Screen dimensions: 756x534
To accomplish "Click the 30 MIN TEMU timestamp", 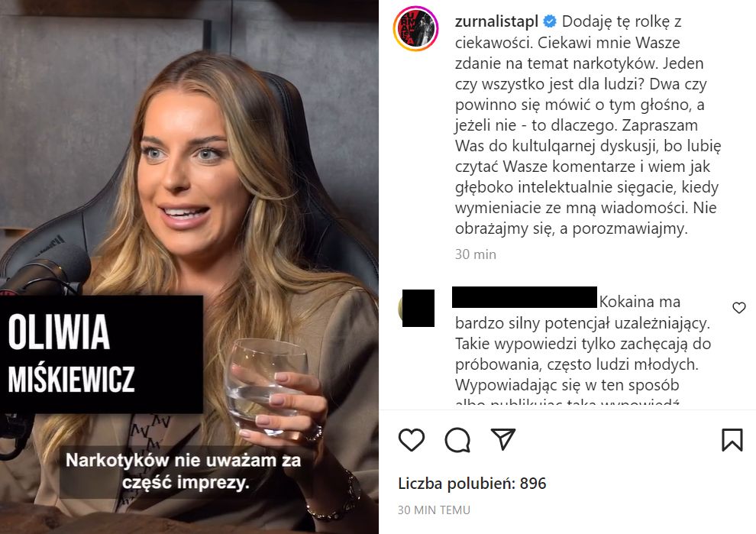I will click(x=434, y=510).
